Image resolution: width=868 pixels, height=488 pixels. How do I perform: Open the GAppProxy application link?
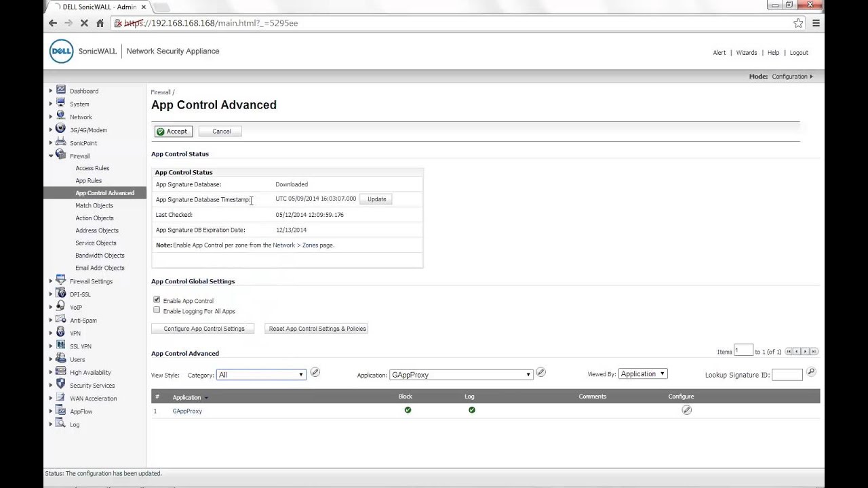click(x=187, y=411)
